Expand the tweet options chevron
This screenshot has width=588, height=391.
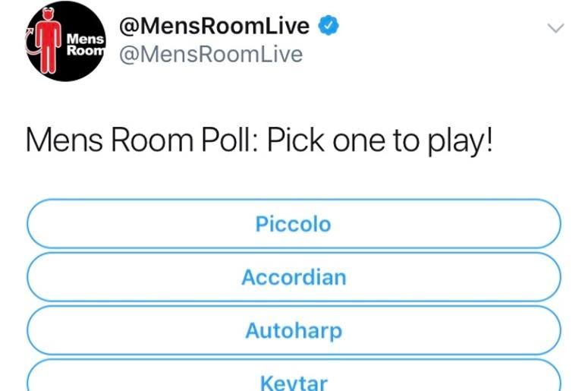click(555, 28)
